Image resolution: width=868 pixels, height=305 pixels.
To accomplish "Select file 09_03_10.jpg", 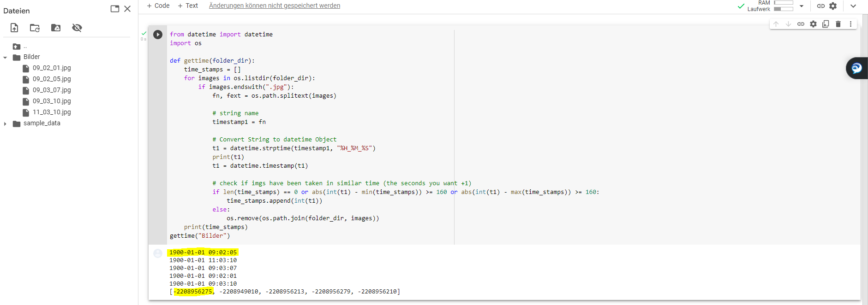I will point(52,101).
